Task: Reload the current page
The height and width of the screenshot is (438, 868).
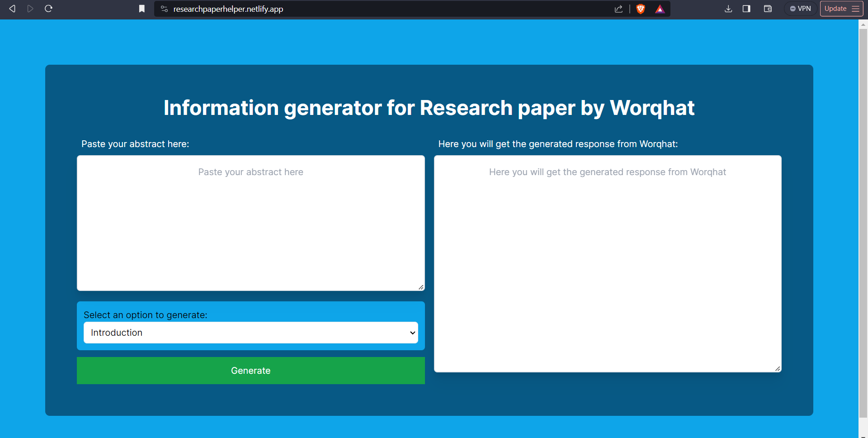Action: 49,9
